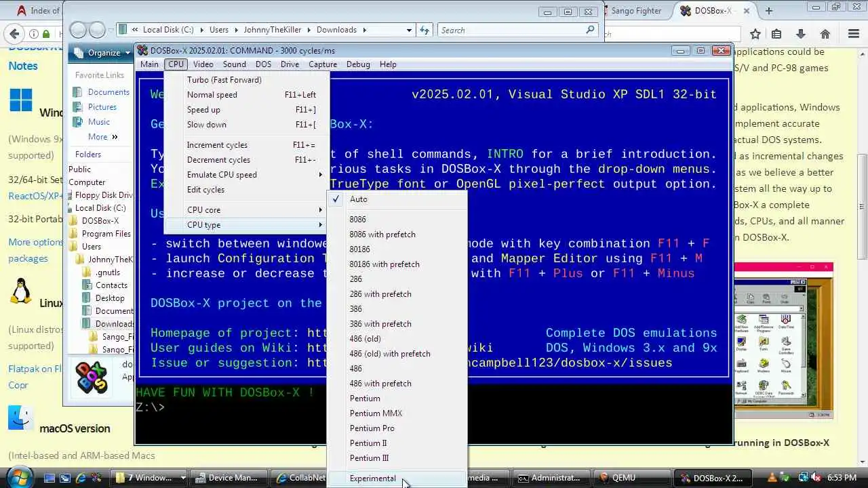Open Organize dropdown in Explorer window

tap(102, 53)
